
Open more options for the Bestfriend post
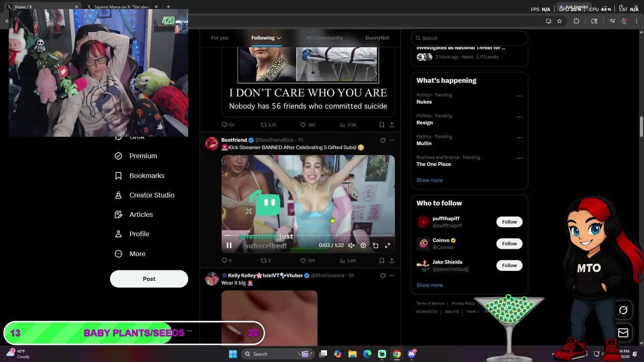click(392, 140)
